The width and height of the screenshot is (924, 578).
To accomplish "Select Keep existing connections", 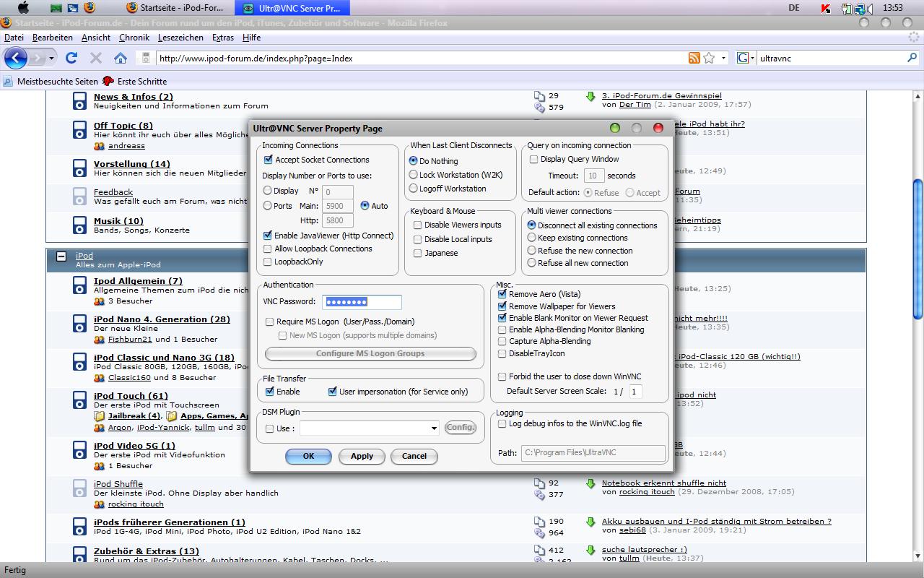I will [532, 238].
